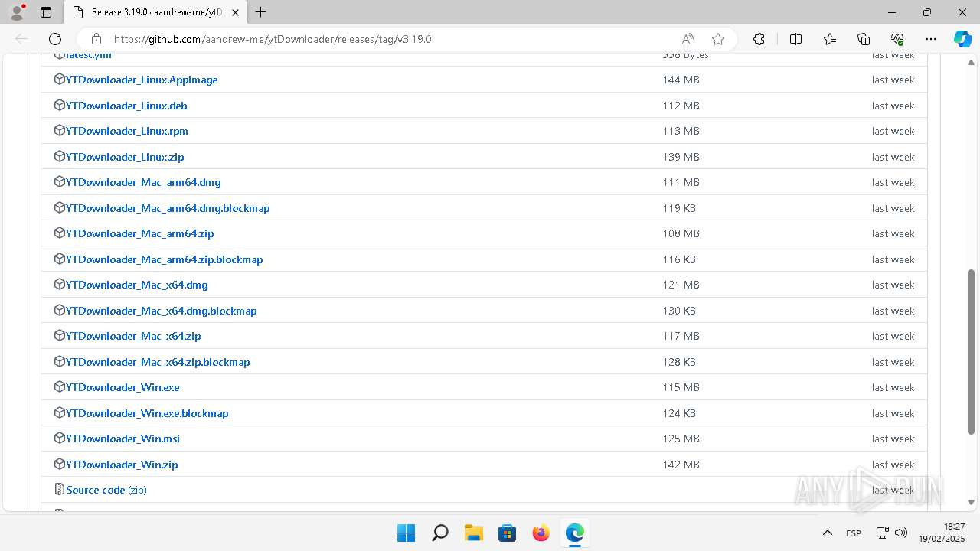This screenshot has width=980, height=551.
Task: Open network status tray icon
Action: pos(882,533)
